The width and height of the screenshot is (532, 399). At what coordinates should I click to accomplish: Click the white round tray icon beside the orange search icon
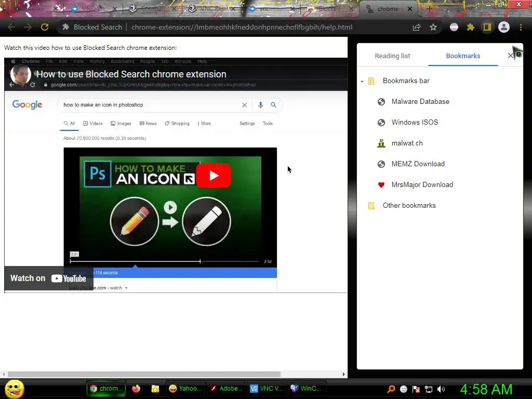click(403, 389)
